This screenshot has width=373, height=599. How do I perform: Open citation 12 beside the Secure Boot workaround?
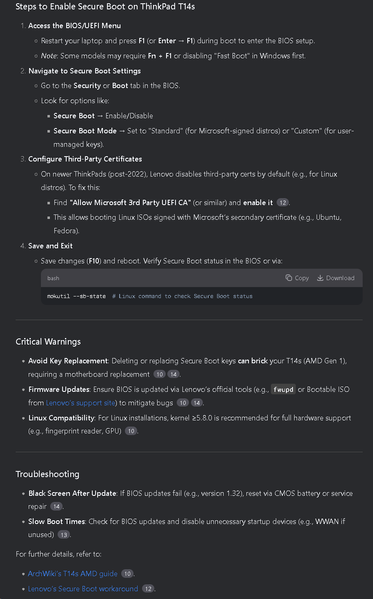click(x=148, y=589)
